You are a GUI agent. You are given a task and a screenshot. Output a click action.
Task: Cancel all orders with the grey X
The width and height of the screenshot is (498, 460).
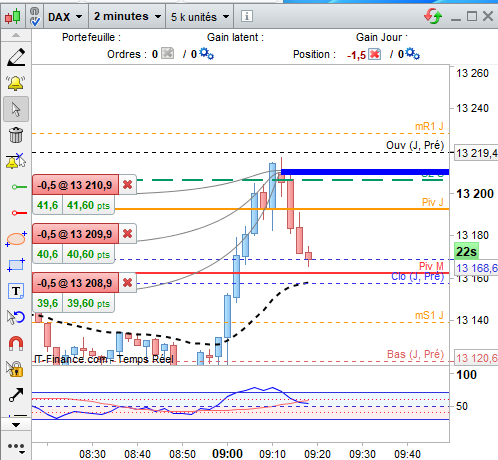[x=167, y=53]
